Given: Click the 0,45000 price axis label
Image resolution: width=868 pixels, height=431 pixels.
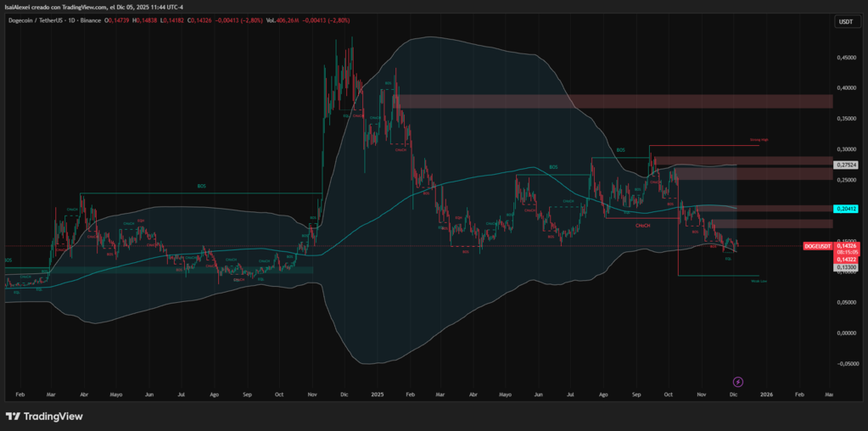Looking at the screenshot, I should tap(847, 57).
